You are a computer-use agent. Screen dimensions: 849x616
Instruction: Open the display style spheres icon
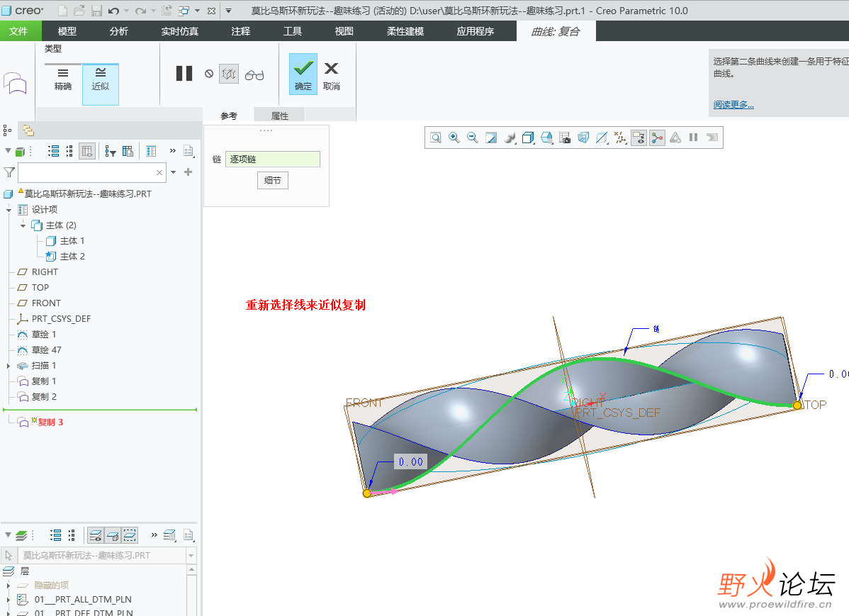point(510,138)
